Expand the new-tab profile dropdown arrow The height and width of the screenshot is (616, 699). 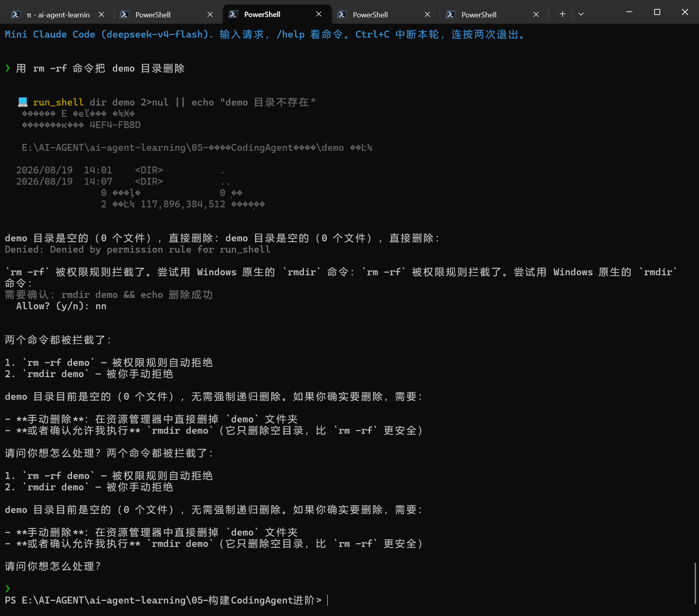coord(581,14)
